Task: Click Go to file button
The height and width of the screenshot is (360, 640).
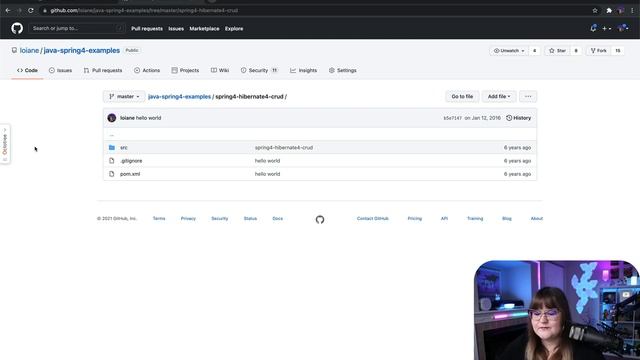Action: point(462,96)
